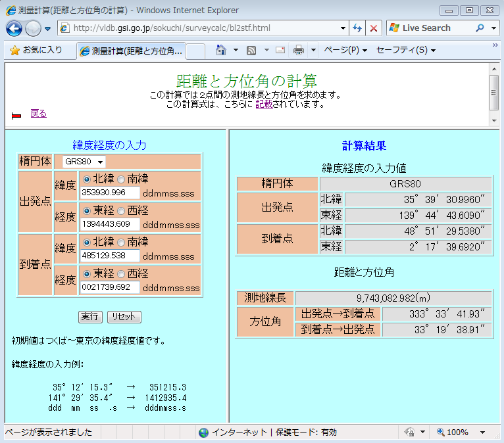Open the search provider dropdown arrow
Screen dimensions: 504x443
tap(493, 28)
